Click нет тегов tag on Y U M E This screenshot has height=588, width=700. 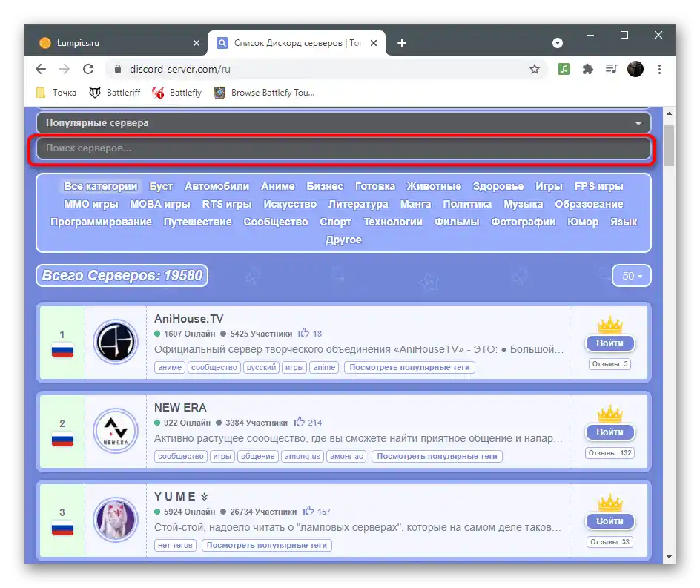[x=175, y=545]
